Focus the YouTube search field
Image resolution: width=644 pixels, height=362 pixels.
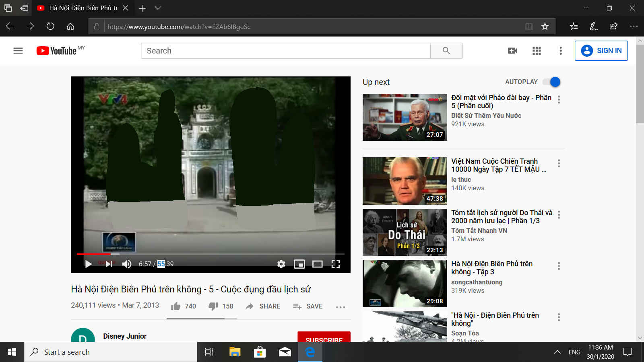pyautogui.click(x=286, y=51)
